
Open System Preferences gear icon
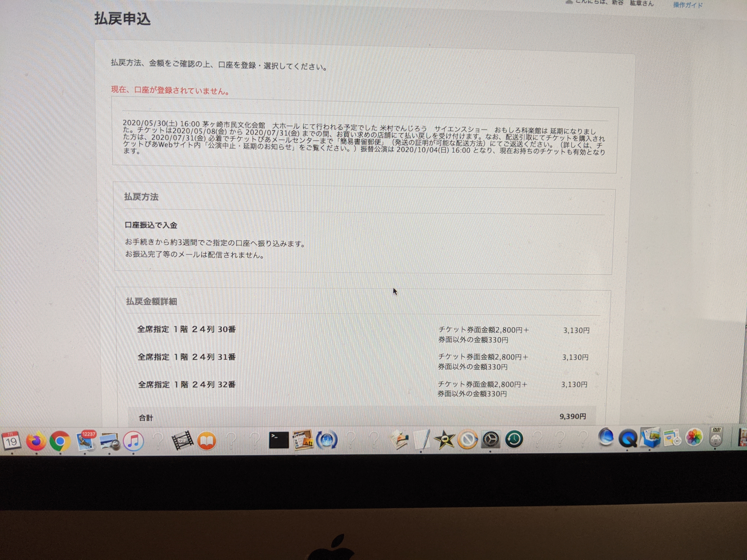tap(491, 439)
